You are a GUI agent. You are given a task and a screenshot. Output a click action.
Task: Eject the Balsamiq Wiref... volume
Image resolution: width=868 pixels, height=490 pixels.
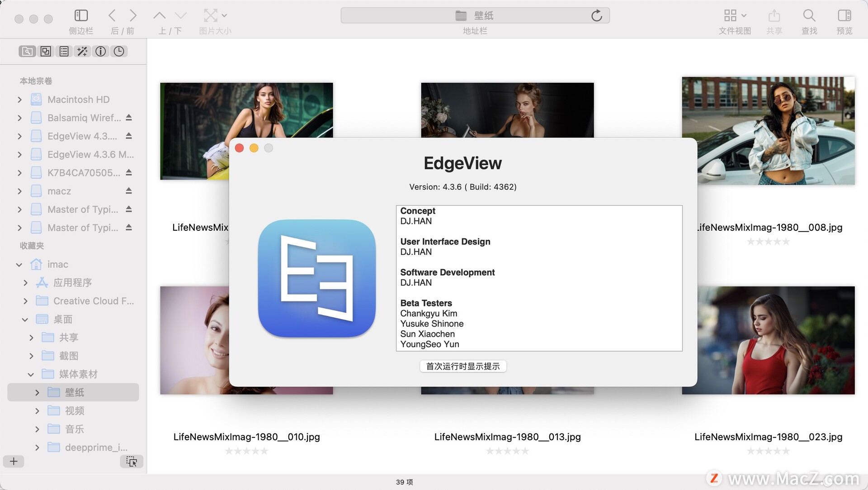tap(129, 118)
